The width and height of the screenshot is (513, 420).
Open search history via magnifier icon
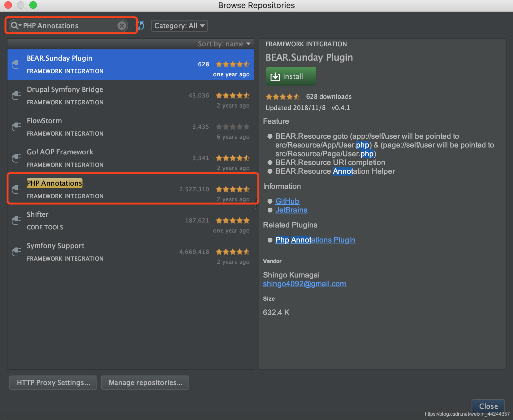point(16,26)
